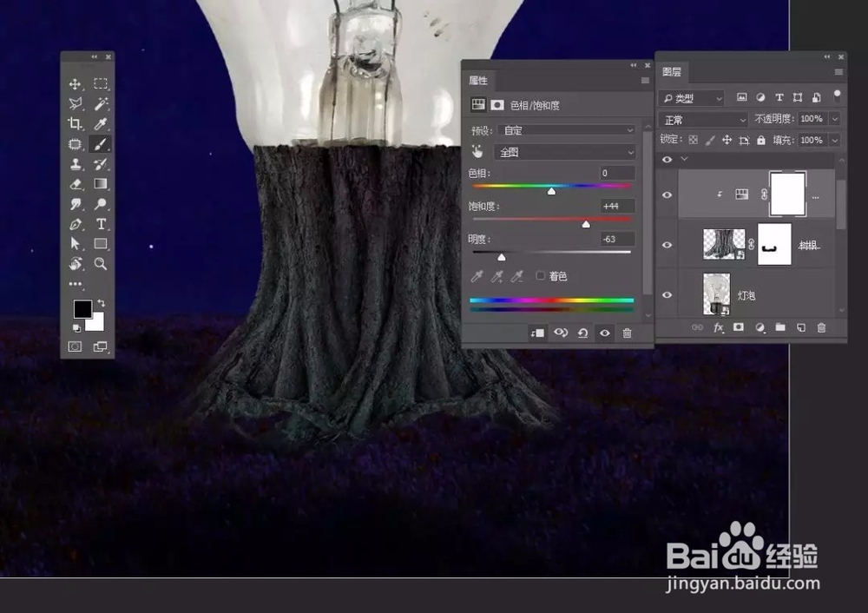
Task: Select the Rectangle shape tool
Action: 101,244
